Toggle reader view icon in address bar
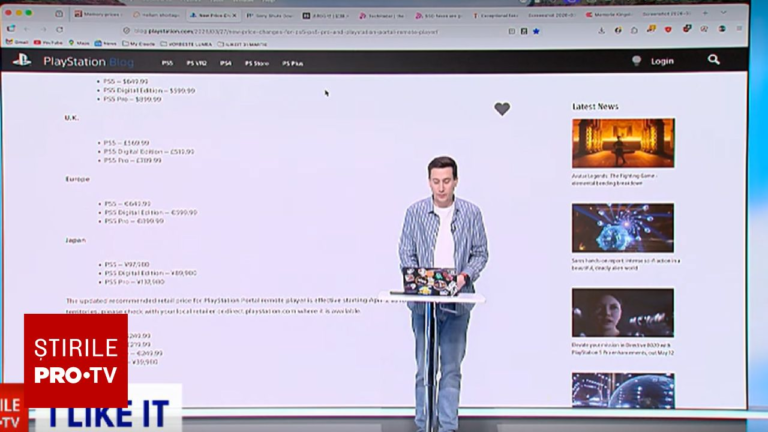This screenshot has height=432, width=768. (x=511, y=31)
